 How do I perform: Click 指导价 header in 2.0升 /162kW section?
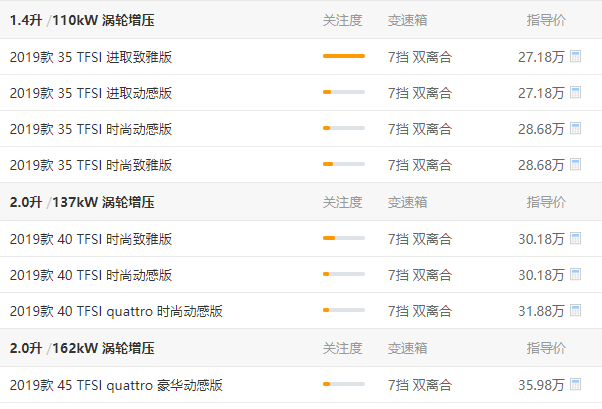(x=546, y=348)
